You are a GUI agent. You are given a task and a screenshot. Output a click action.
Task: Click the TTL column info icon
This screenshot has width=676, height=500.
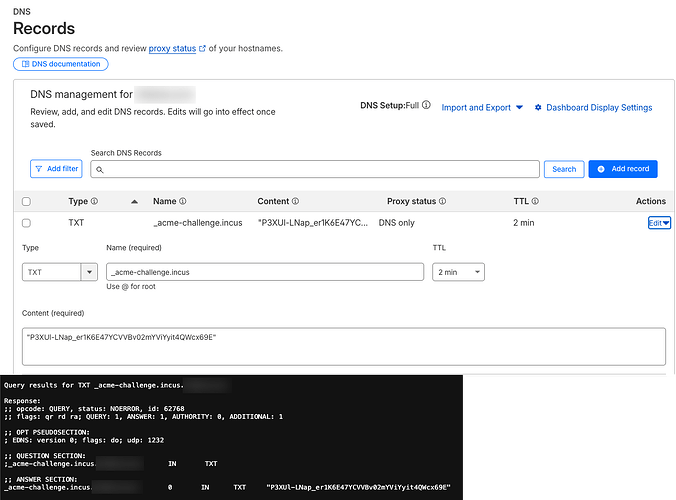(535, 202)
